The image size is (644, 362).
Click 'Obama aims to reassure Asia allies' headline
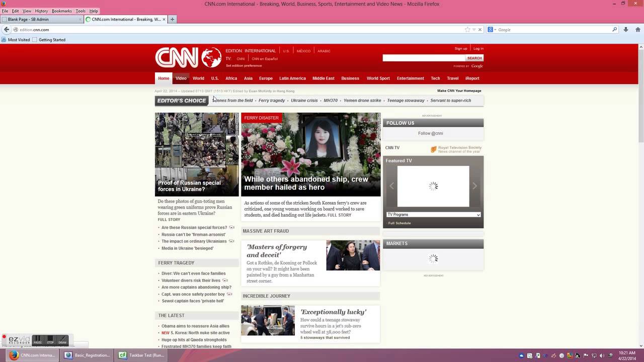click(x=195, y=326)
